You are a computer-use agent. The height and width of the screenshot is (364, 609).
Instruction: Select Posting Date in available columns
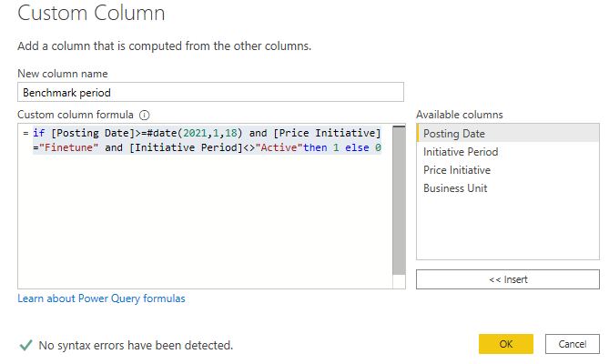[x=508, y=134]
